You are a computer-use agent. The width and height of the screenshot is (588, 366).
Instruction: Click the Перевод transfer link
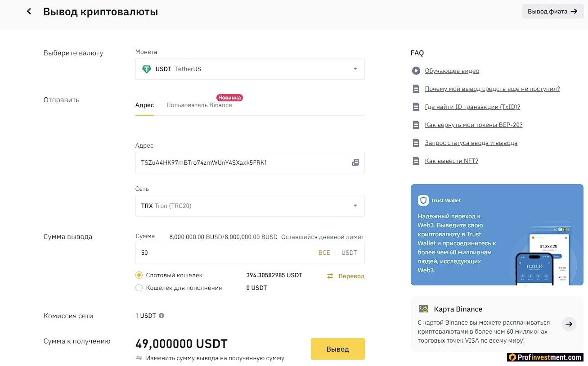[351, 276]
